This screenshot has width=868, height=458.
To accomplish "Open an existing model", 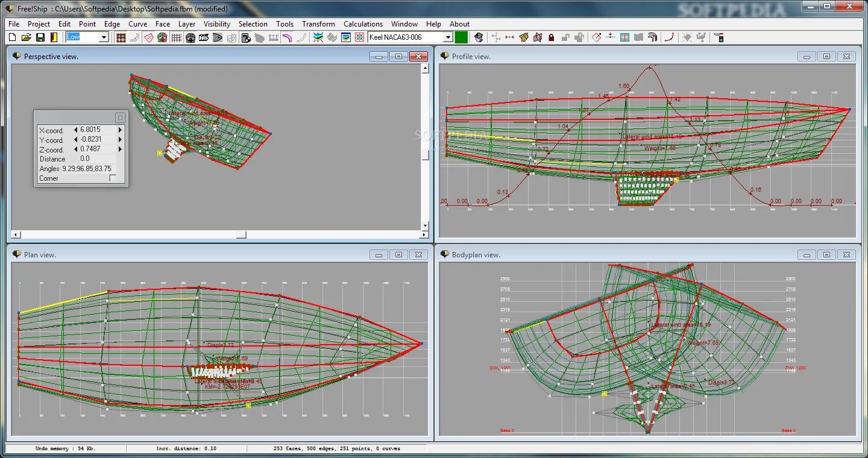I will click(26, 37).
